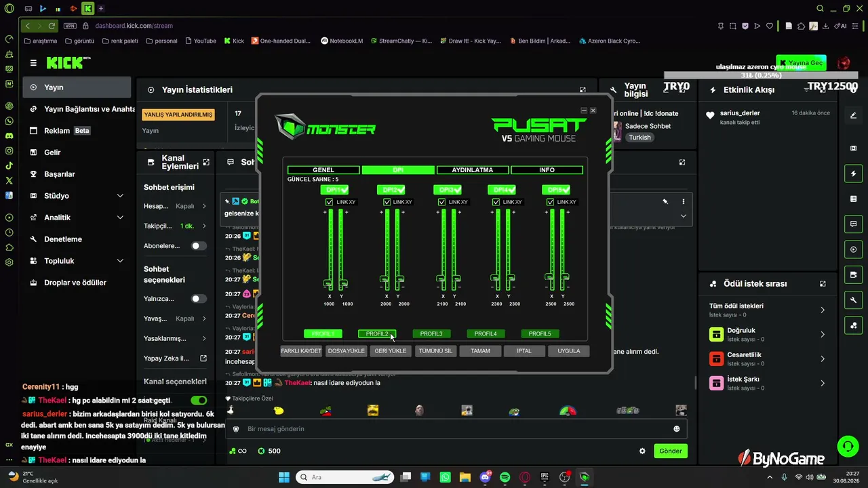This screenshot has width=868, height=488.
Task: Open WhatsApp in Opera sidebar
Action: pyautogui.click(x=9, y=121)
